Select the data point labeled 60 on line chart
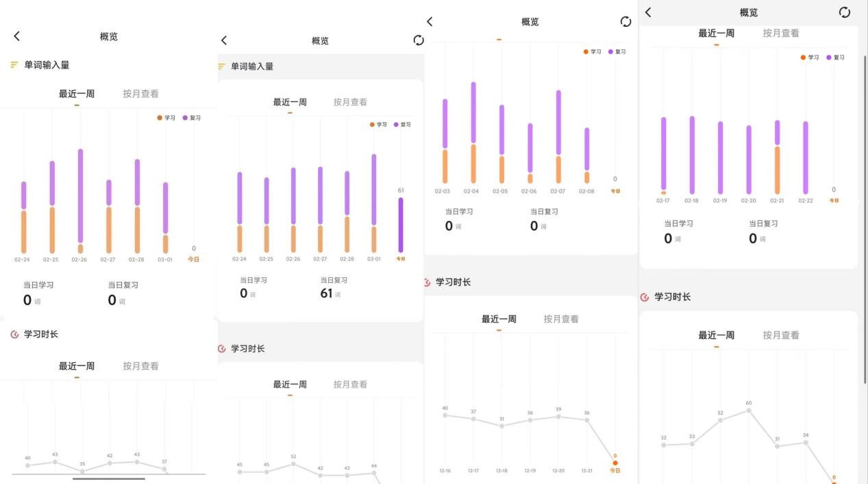The image size is (868, 484). pos(749,410)
